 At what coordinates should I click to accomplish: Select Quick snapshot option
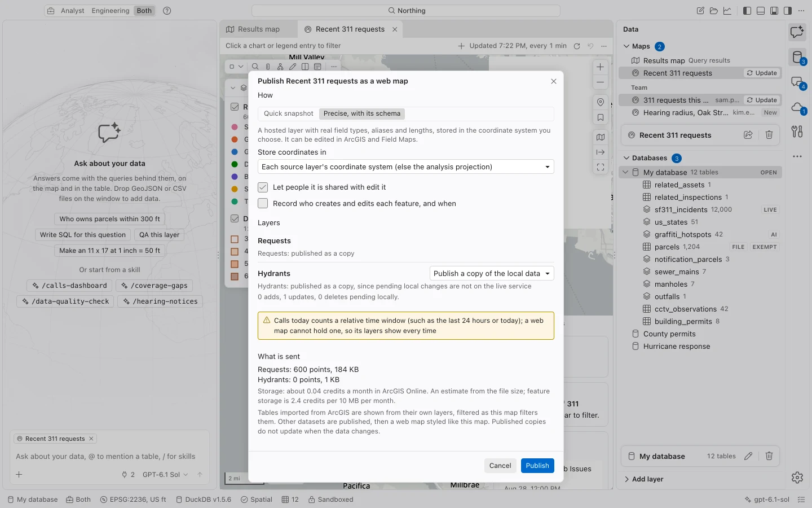[x=289, y=113]
